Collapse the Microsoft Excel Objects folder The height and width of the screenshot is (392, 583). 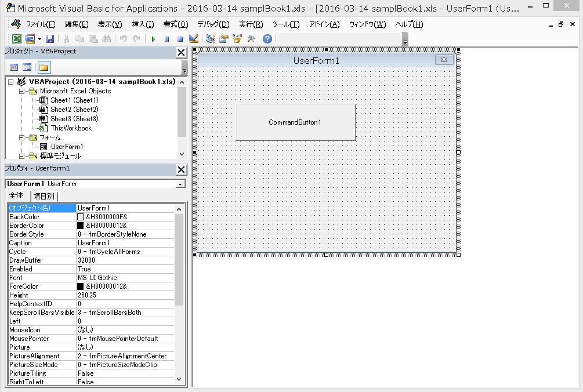coord(21,91)
